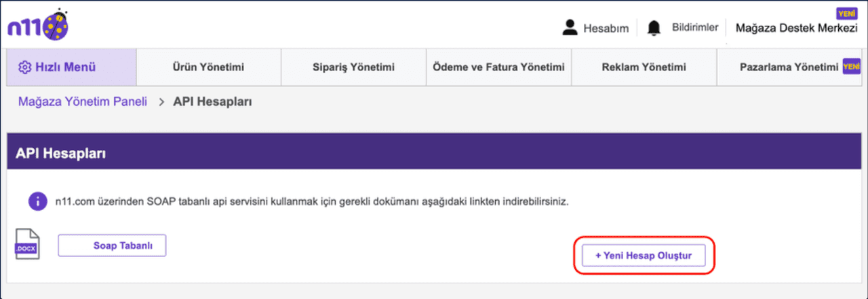This screenshot has width=868, height=299.
Task: Click the YENİ badge on Pazarlama Yönetimi
Action: 851,66
